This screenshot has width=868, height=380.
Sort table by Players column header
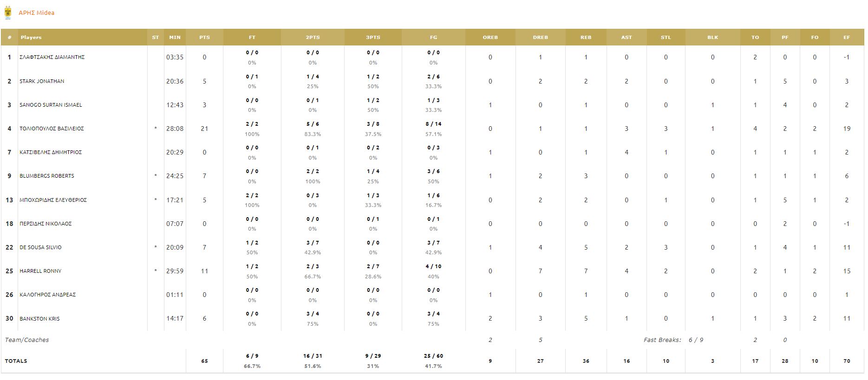[31, 37]
